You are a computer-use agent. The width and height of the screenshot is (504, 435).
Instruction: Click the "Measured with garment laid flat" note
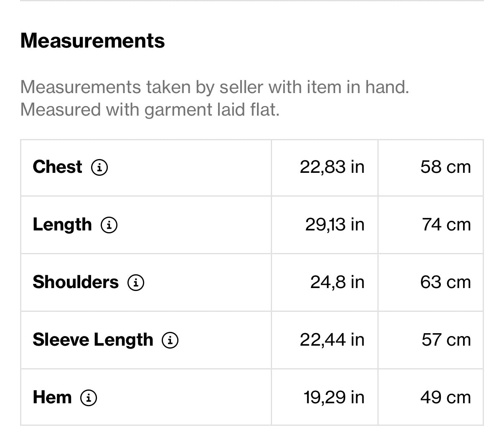tap(150, 110)
